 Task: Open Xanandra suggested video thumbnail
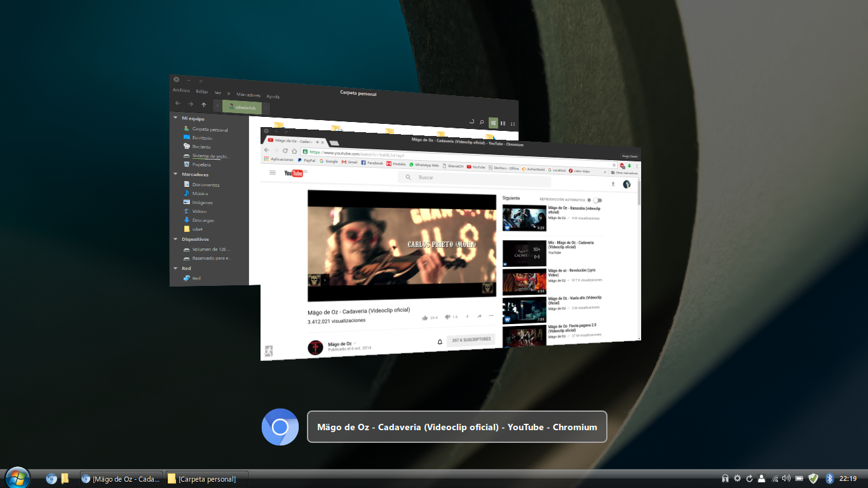click(x=524, y=217)
